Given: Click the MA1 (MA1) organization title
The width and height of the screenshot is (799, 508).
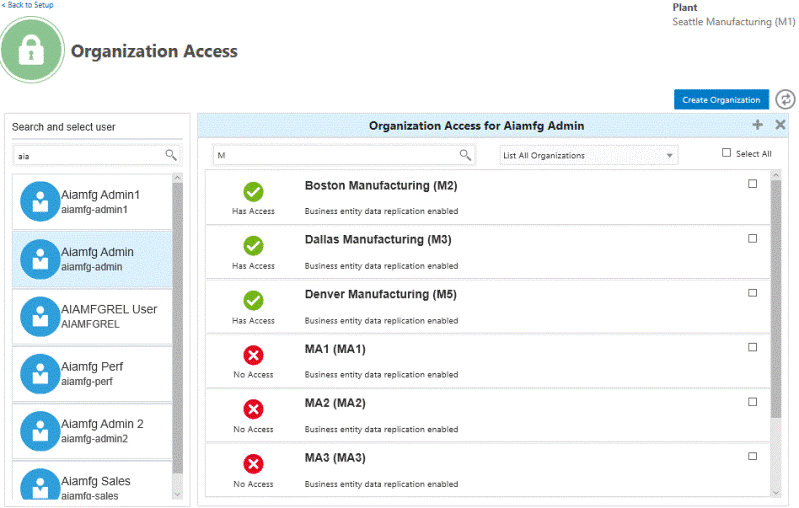Looking at the screenshot, I should [x=335, y=349].
